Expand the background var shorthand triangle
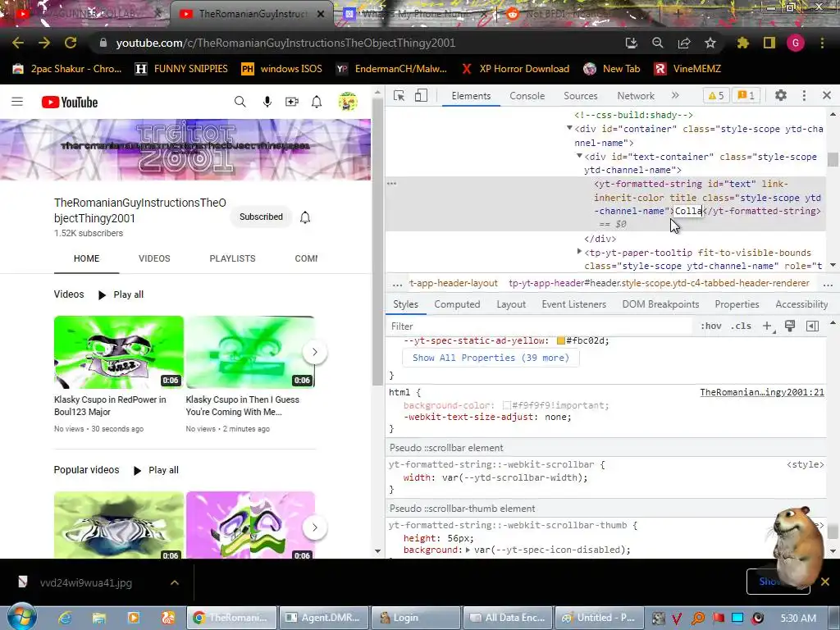This screenshot has height=630, width=840. 468,550
